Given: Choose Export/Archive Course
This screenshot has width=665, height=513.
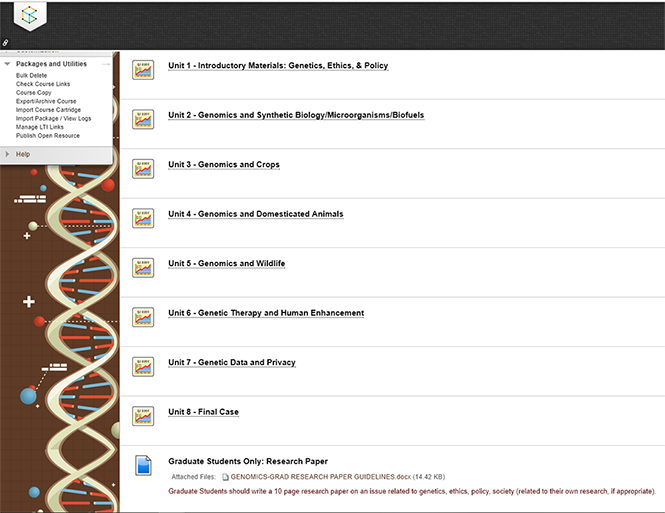Looking at the screenshot, I should pyautogui.click(x=46, y=101).
